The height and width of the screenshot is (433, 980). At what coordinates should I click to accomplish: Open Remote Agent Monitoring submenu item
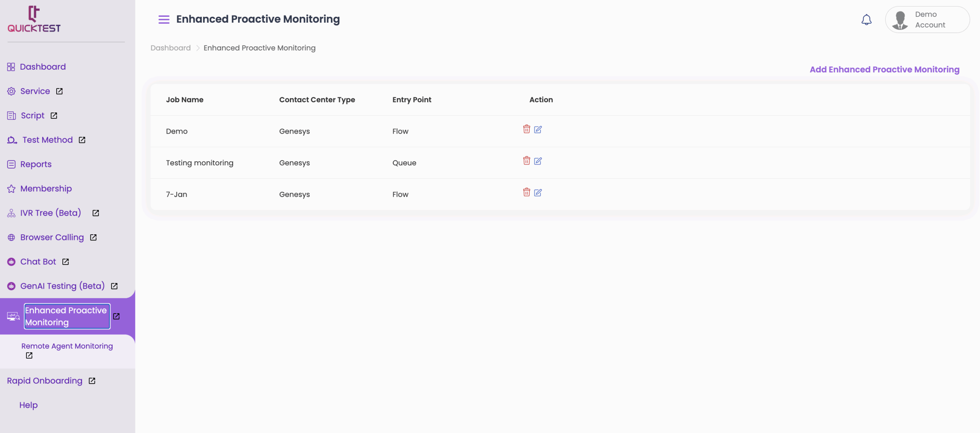point(67,346)
